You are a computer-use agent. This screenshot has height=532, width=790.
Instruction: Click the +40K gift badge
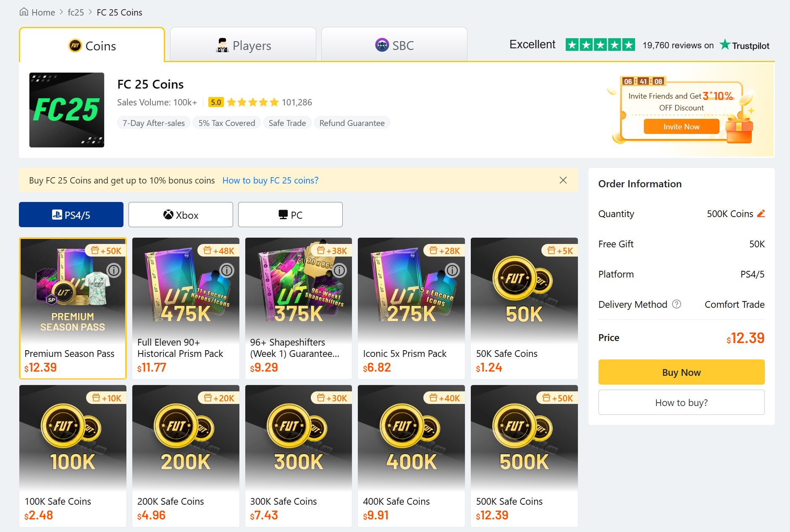pyautogui.click(x=444, y=398)
